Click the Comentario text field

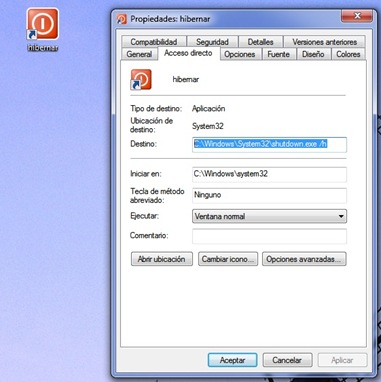tap(269, 236)
